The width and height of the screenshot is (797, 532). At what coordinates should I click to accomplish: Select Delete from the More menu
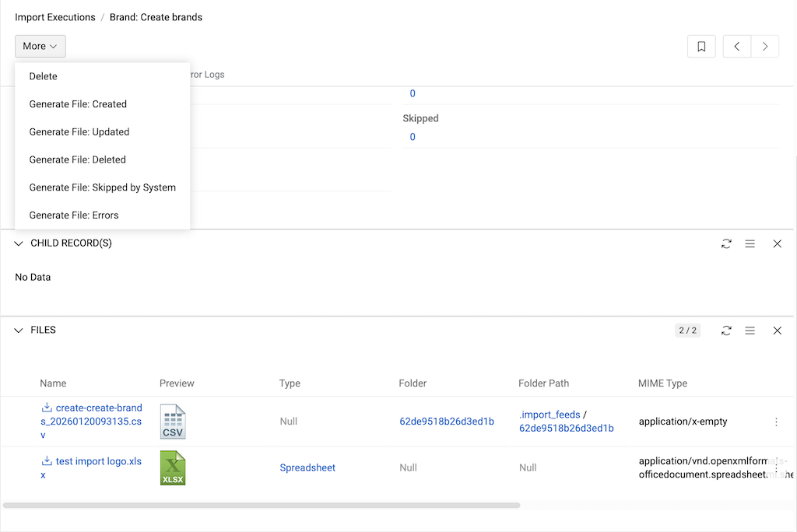click(x=44, y=76)
